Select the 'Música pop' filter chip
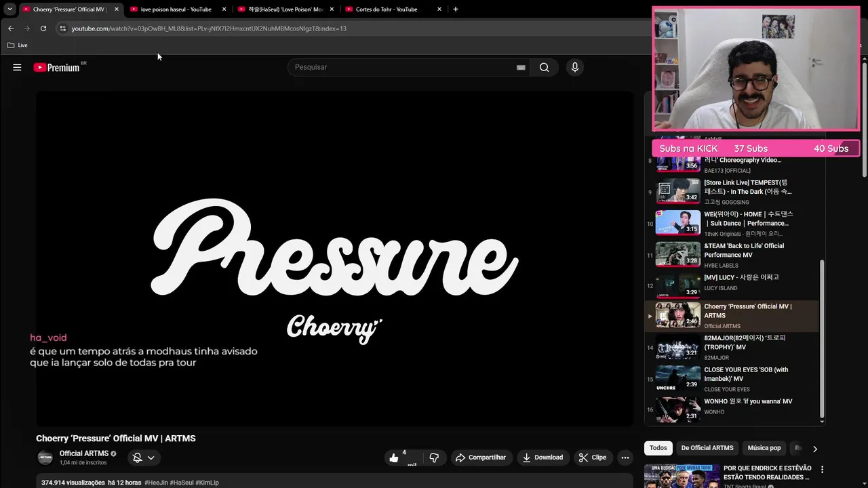This screenshot has height=488, width=868. point(764,448)
